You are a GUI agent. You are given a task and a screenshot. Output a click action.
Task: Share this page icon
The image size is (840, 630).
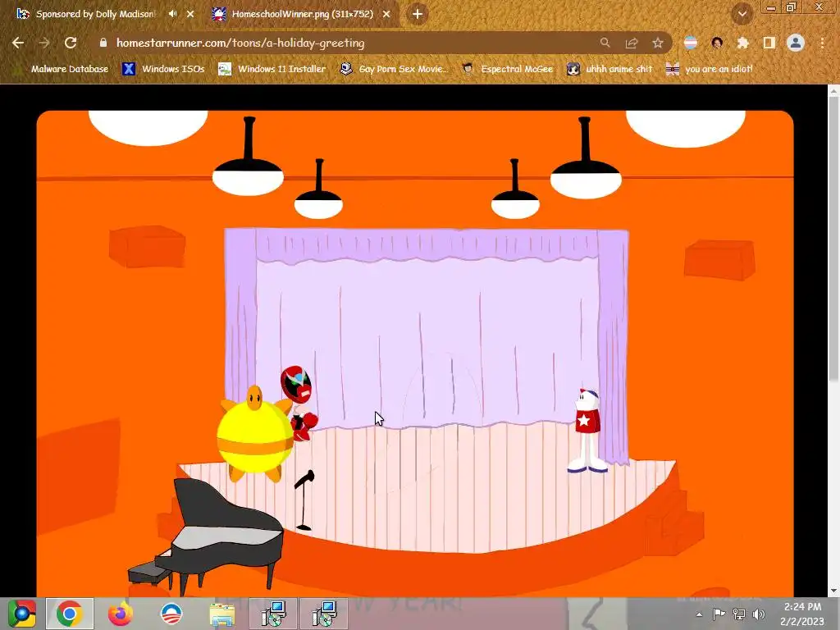click(x=632, y=43)
